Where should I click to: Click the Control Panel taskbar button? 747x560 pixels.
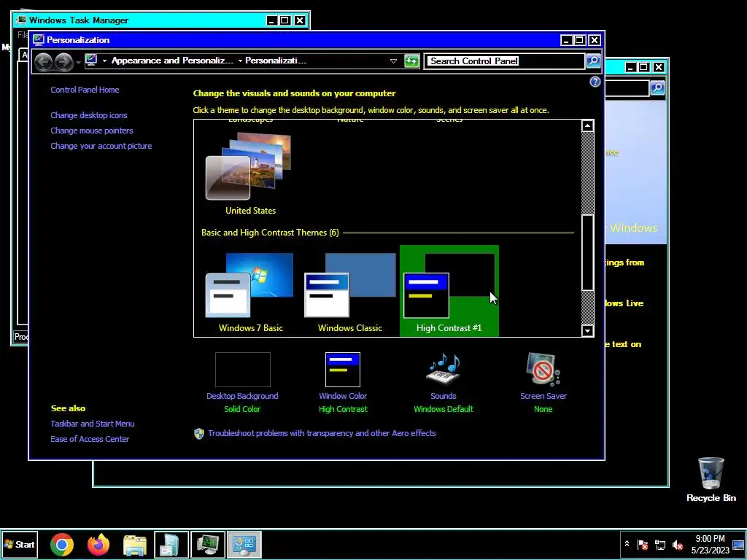(244, 544)
